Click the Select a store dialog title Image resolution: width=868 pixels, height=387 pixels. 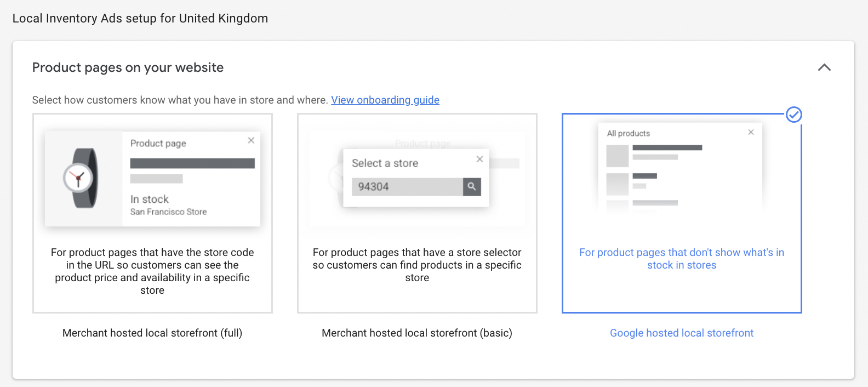click(x=385, y=163)
